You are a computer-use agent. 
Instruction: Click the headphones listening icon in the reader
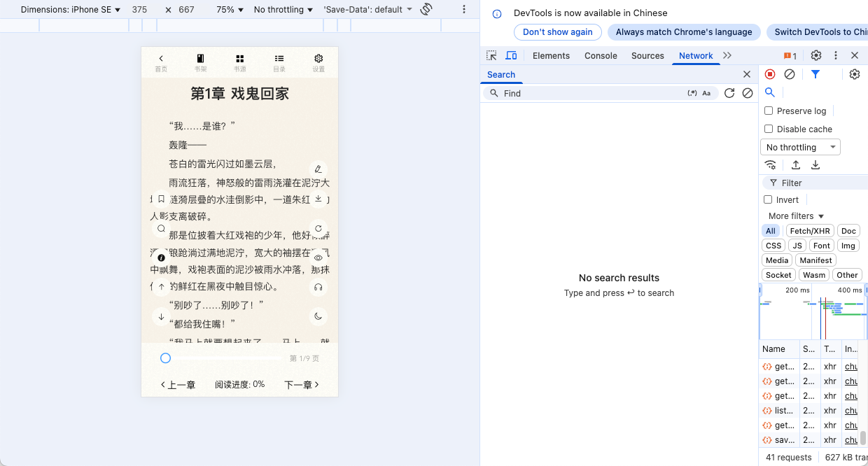click(318, 287)
